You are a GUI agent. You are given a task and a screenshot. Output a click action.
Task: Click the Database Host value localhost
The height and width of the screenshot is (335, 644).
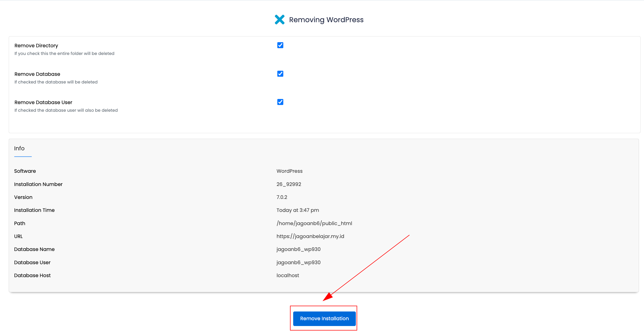(x=288, y=276)
